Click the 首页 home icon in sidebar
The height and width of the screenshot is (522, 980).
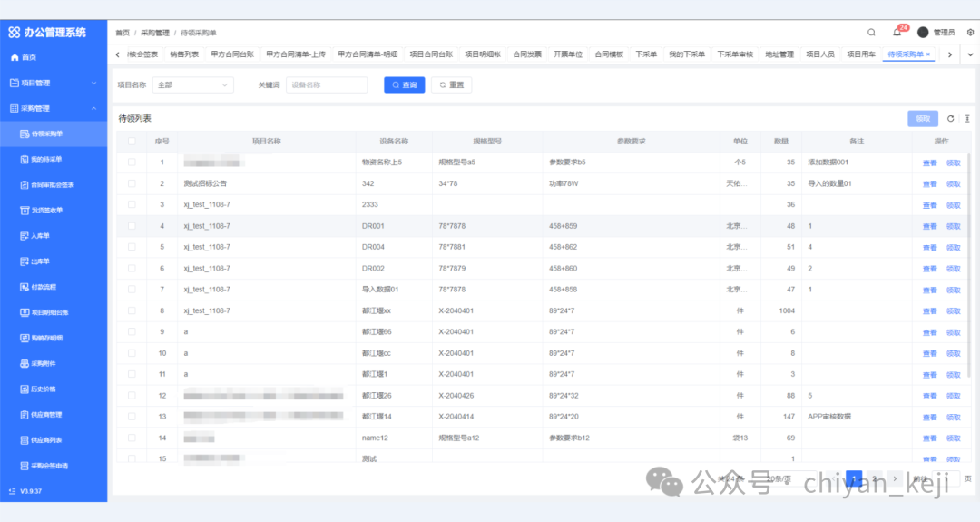(15, 57)
